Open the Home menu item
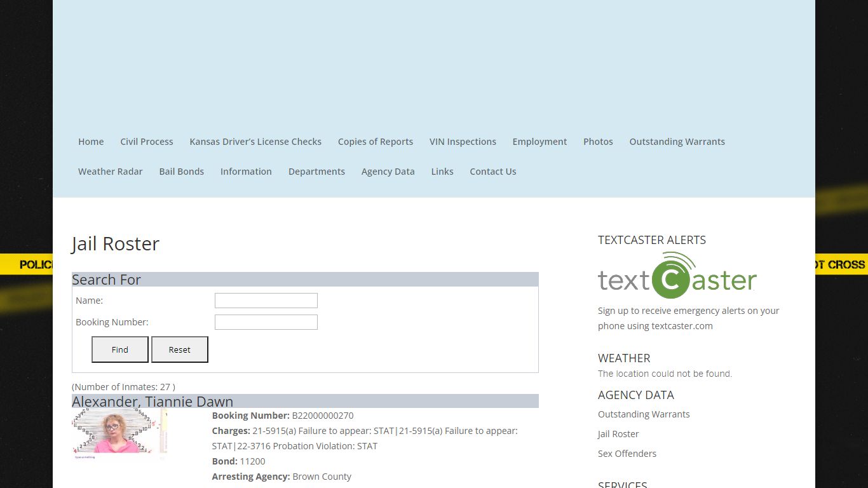Viewport: 868px width, 488px height. [91, 142]
